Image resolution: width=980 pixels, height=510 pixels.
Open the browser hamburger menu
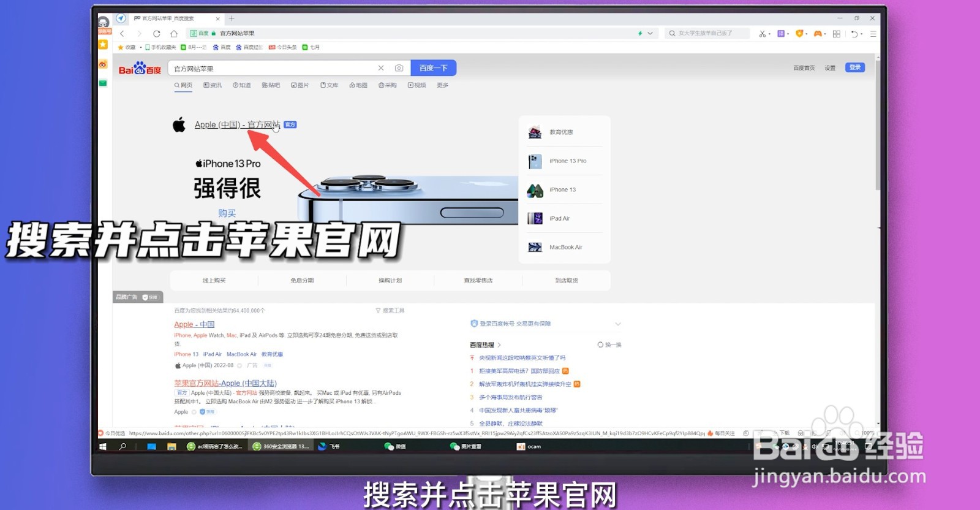873,34
